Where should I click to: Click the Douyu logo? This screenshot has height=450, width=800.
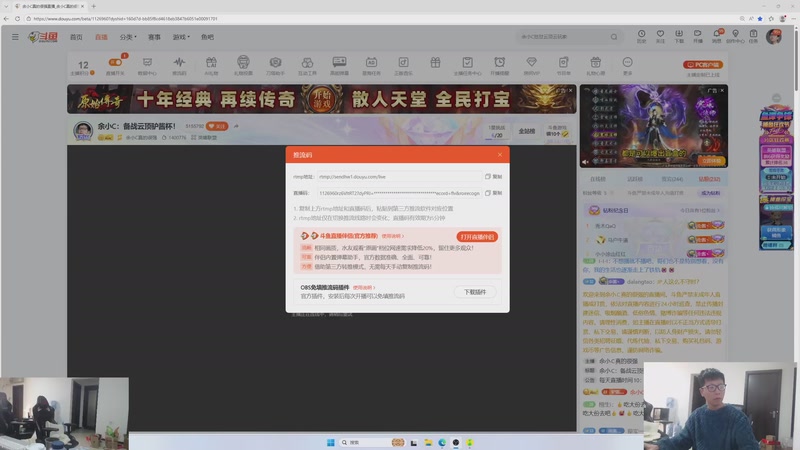[43, 37]
